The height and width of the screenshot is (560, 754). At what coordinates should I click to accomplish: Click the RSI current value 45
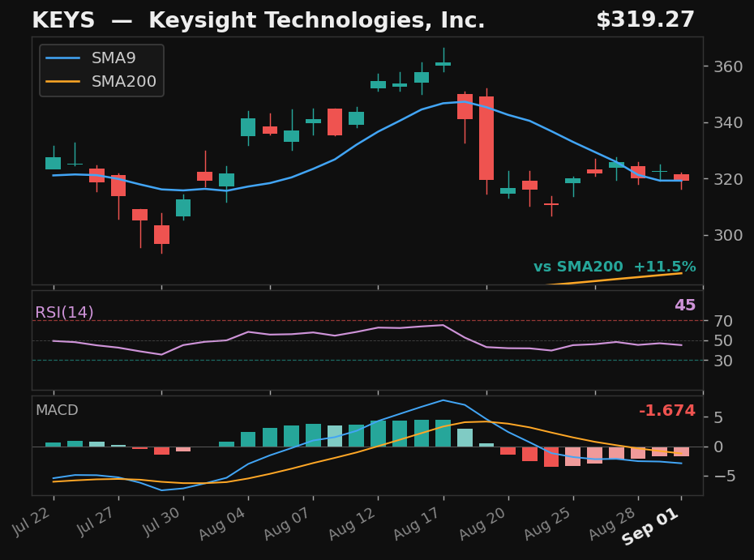click(x=685, y=306)
